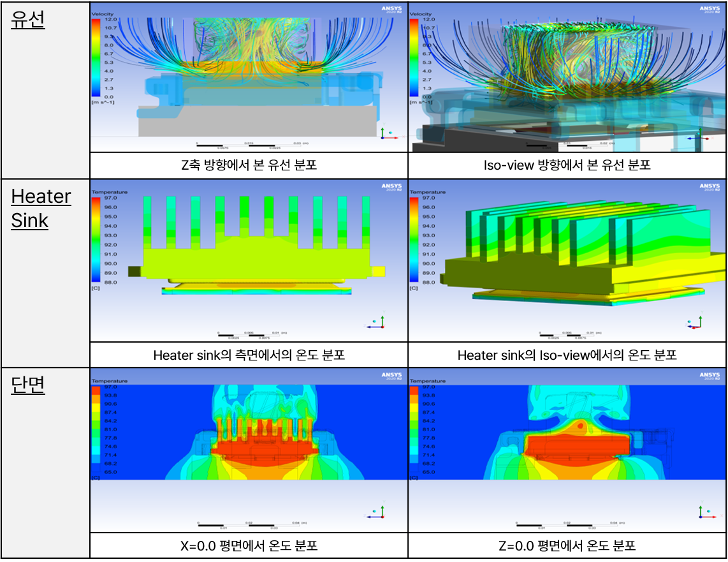Image resolution: width=728 pixels, height=562 pixels.
Task: Click the ANSYS logo on front-view streamline image
Action: coord(391,10)
